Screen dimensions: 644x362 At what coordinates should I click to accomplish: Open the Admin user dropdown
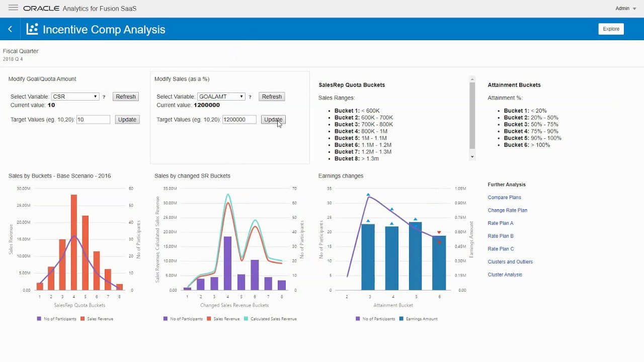[x=626, y=9]
